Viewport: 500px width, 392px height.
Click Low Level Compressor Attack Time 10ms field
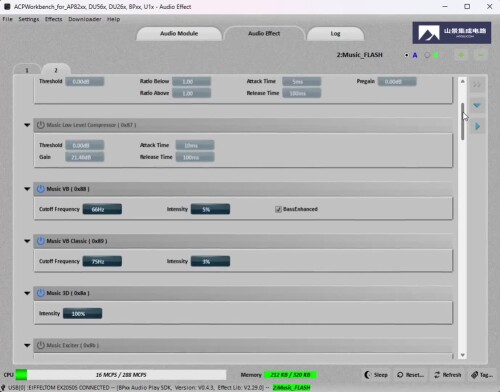[195, 145]
